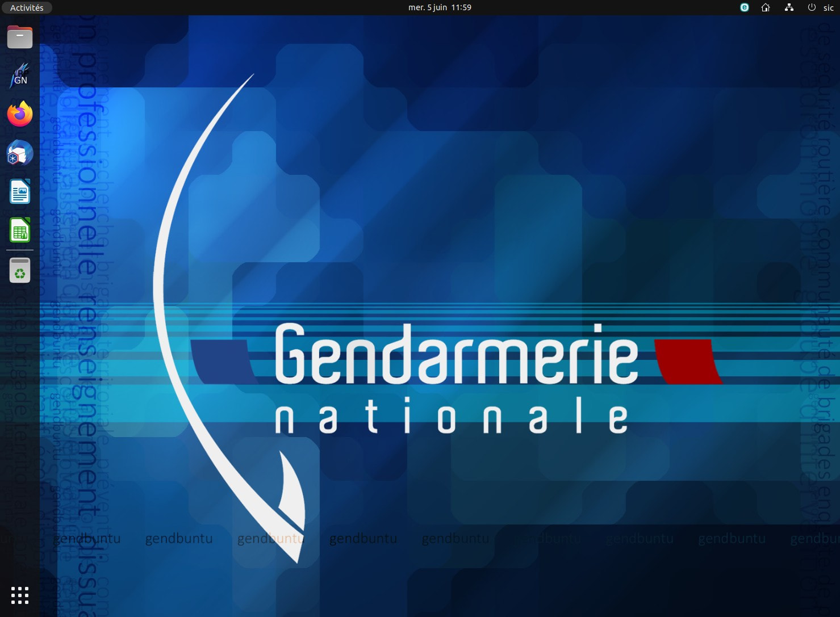840x617 pixels.
Task: Expand the sic user menu
Action: [829, 7]
